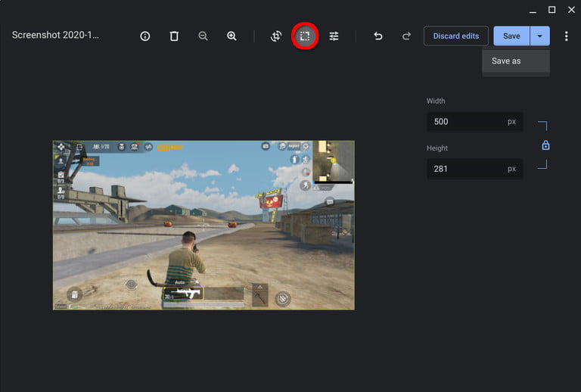This screenshot has height=392, width=581.
Task: Undo the last edit
Action: point(378,36)
